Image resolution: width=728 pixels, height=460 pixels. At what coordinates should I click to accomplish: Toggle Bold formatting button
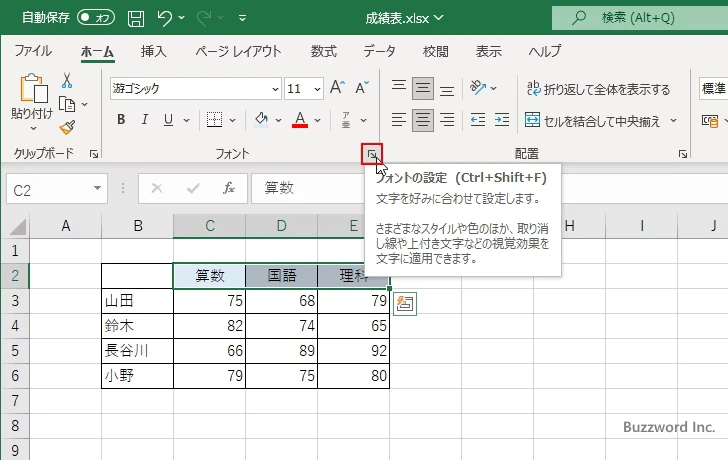pyautogui.click(x=121, y=120)
